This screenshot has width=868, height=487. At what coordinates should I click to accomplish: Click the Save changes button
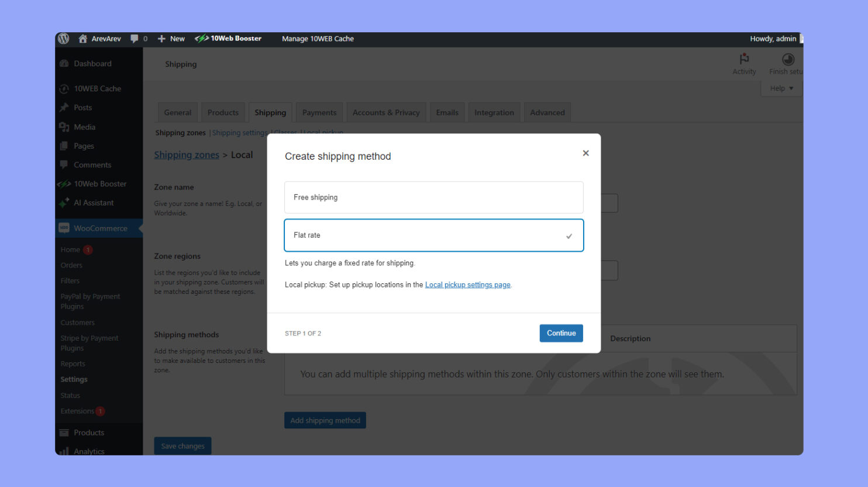(182, 445)
